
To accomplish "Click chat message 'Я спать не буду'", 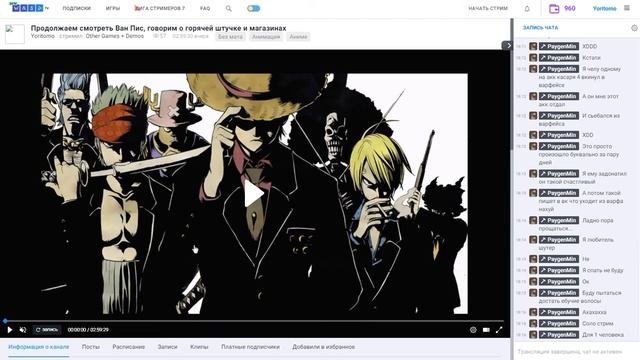I will click(603, 270).
